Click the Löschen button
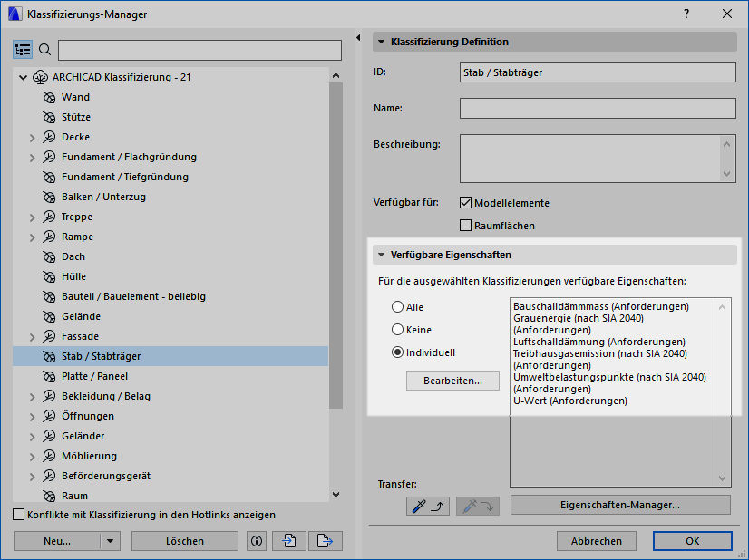749x560 pixels. 185,541
